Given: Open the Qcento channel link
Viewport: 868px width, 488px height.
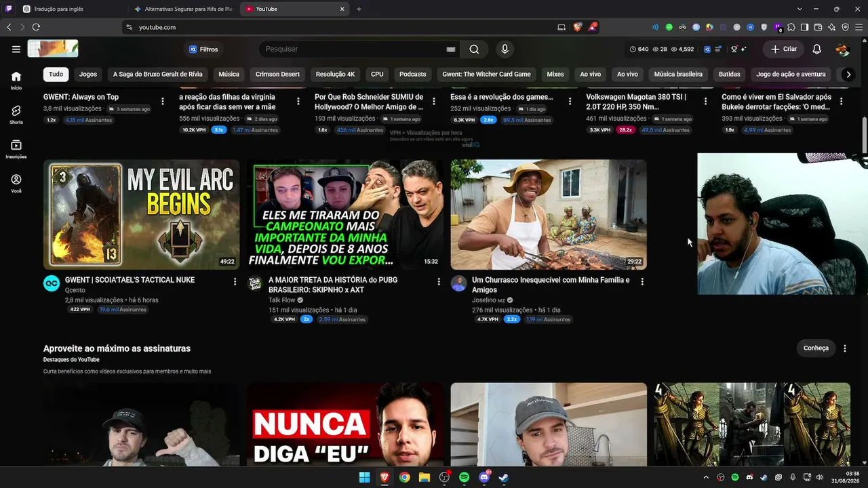Looking at the screenshot, I should [x=75, y=290].
